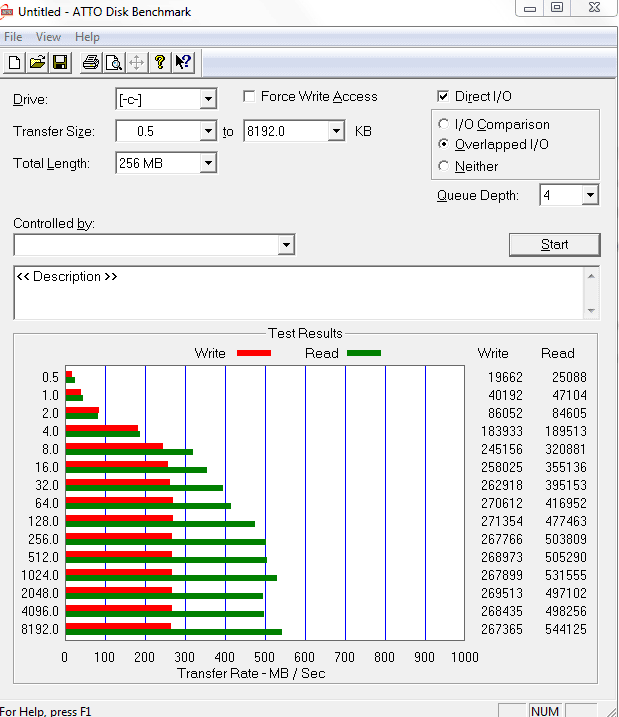Screen dimensions: 619x717
Task: Activate context help arrow-question icon
Action: 183,62
